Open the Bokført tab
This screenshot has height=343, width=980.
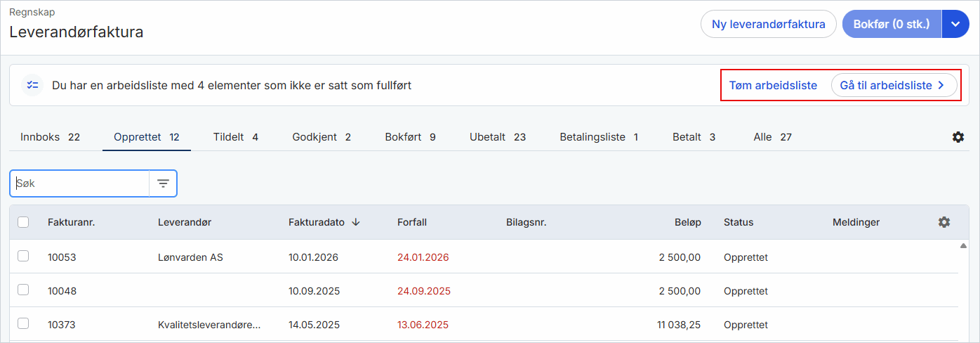tap(411, 137)
